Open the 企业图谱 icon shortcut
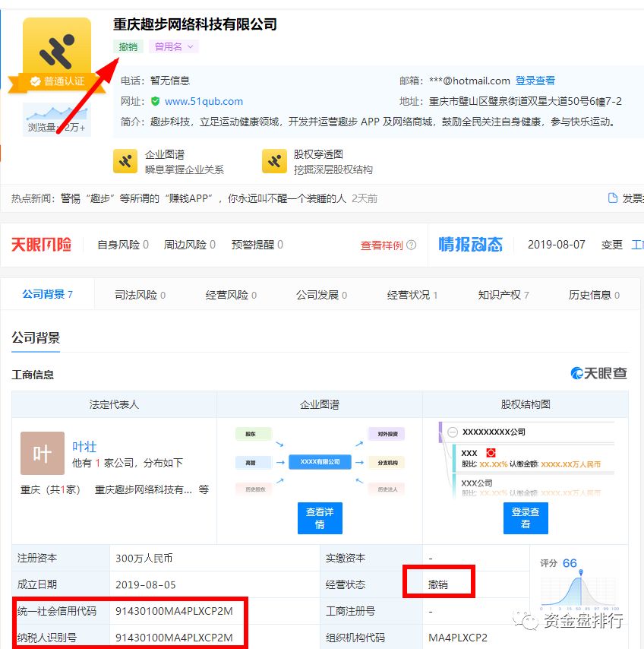Viewport: 644px width, 649px height. click(x=125, y=161)
